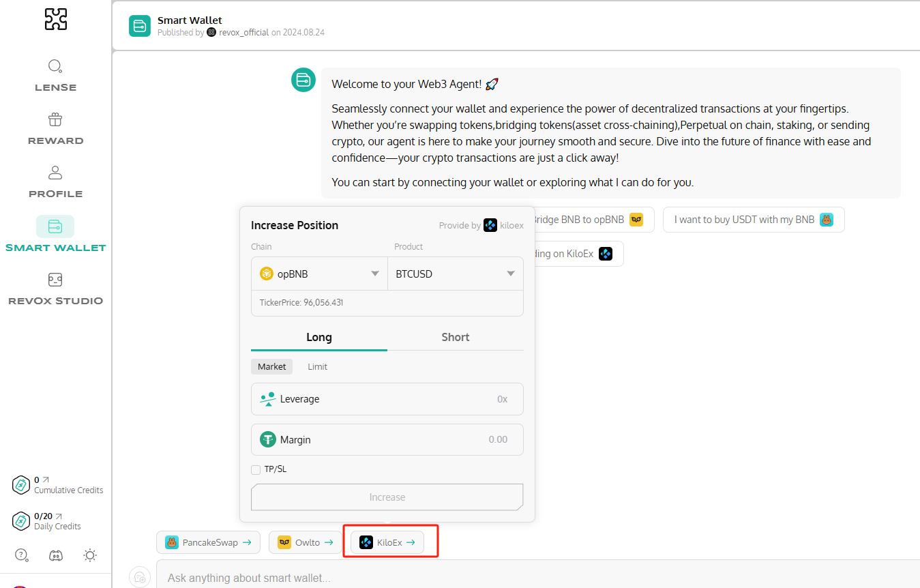Enable the TP/SL checkbox
This screenshot has height=588, width=920.
pyautogui.click(x=256, y=469)
